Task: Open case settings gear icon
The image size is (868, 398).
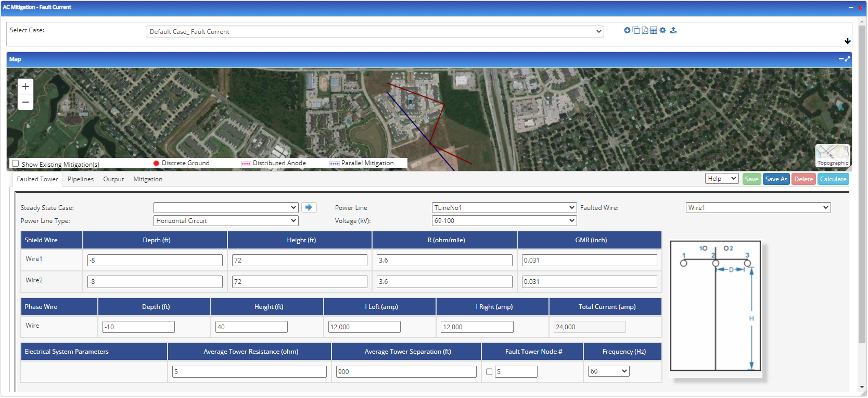Action: (662, 30)
